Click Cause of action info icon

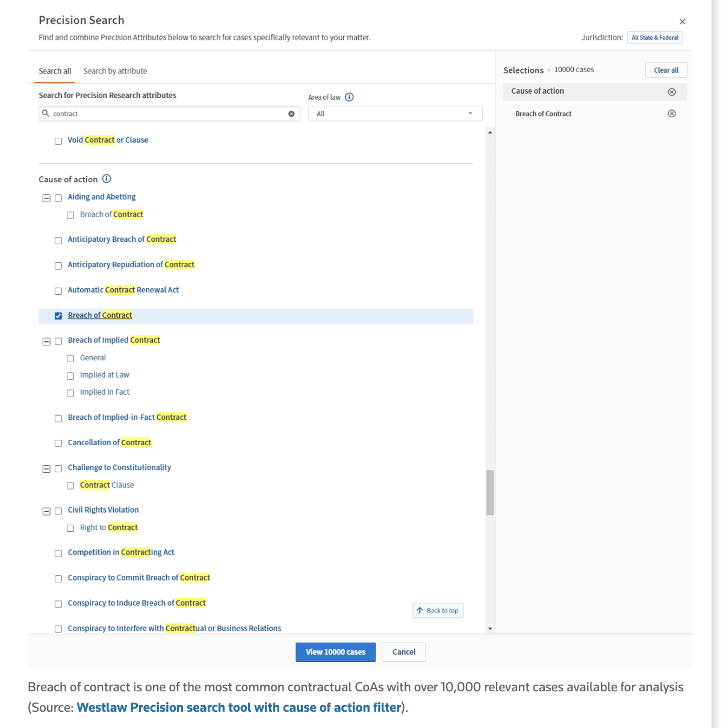107,179
